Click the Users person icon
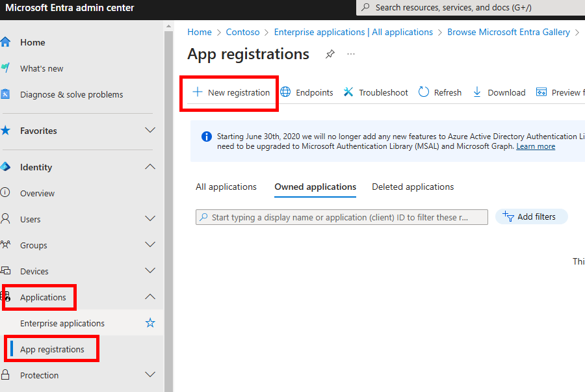 point(5,218)
